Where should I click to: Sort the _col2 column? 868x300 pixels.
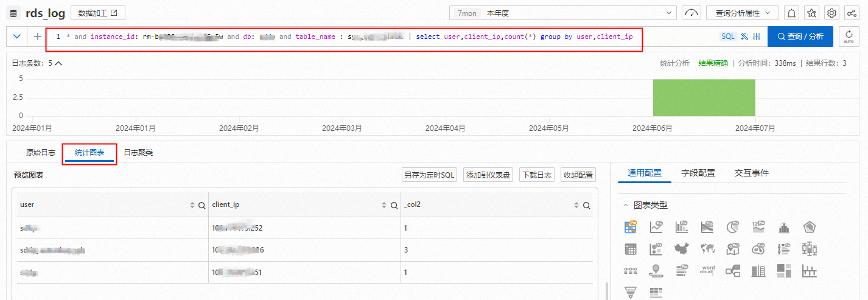coord(576,206)
